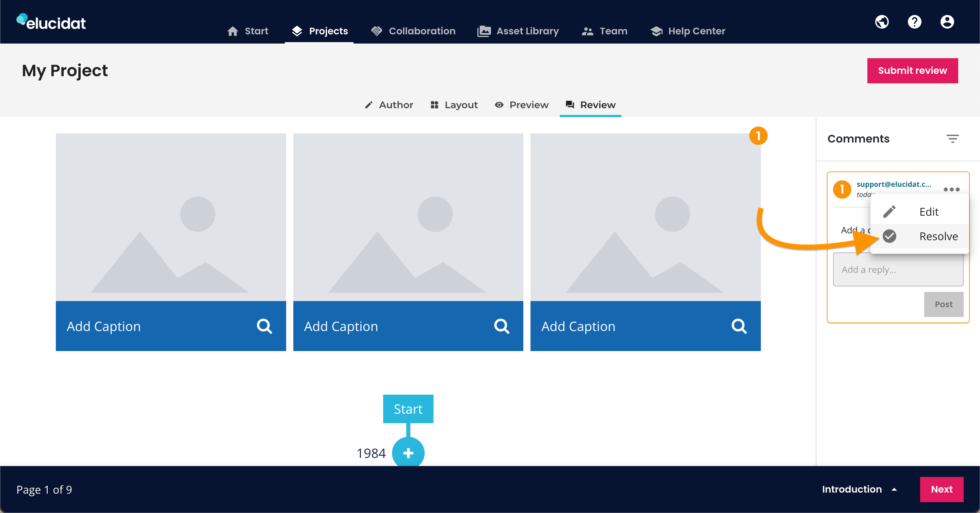The width and height of the screenshot is (980, 513).
Task: Expand the 1984 timeline plus marker
Action: [408, 453]
